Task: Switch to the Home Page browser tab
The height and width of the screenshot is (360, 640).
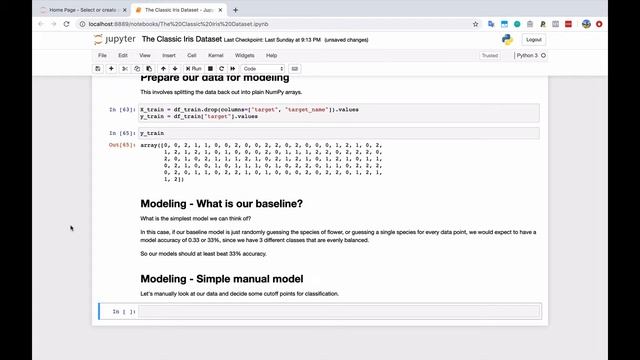Action: 83,10
